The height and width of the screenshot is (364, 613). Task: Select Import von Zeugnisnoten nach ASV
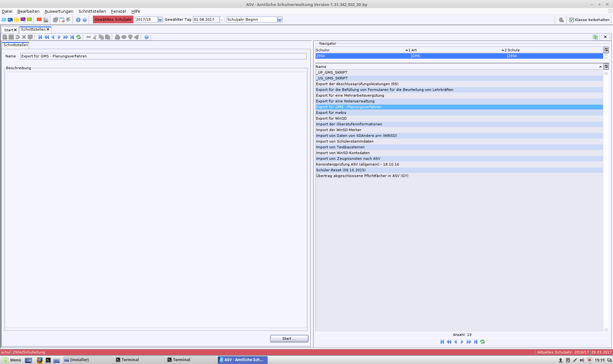(459, 159)
